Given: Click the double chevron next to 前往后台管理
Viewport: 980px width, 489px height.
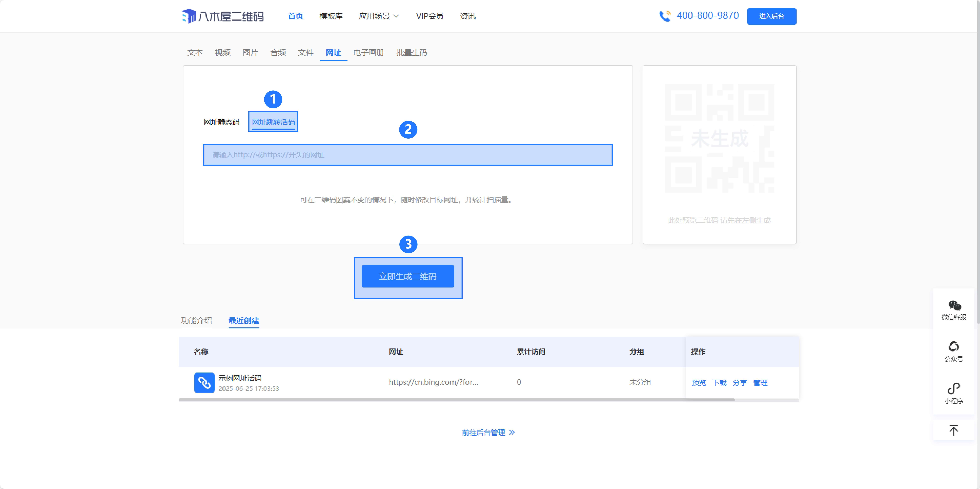Looking at the screenshot, I should (512, 432).
